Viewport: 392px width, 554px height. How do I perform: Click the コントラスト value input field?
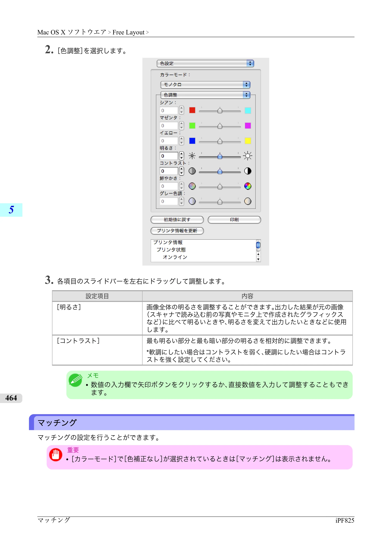click(169, 171)
